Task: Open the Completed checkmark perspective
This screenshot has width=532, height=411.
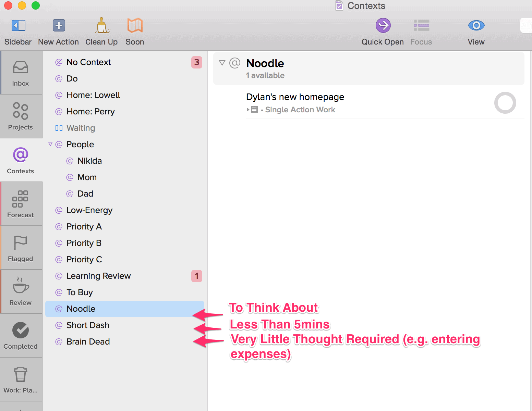Action: pos(21,336)
